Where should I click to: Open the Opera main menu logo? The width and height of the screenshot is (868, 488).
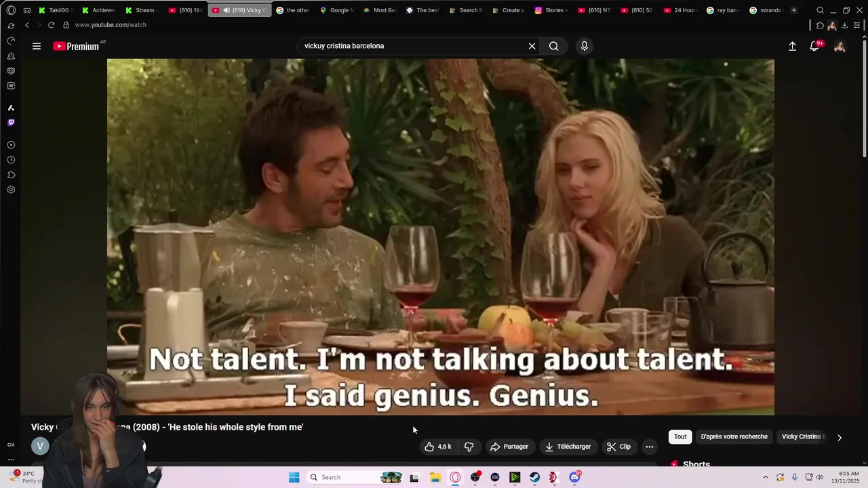[x=11, y=10]
